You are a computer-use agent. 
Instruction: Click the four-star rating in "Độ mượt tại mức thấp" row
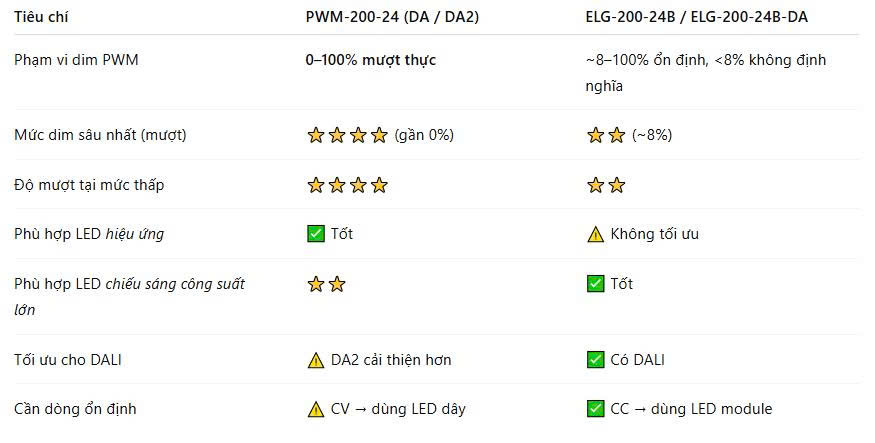click(x=347, y=185)
